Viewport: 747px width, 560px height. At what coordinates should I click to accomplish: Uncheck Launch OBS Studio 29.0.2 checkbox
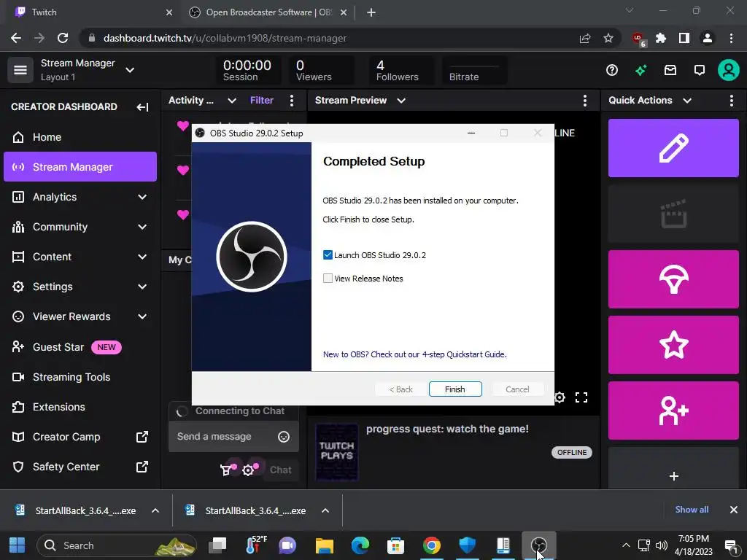[328, 255]
